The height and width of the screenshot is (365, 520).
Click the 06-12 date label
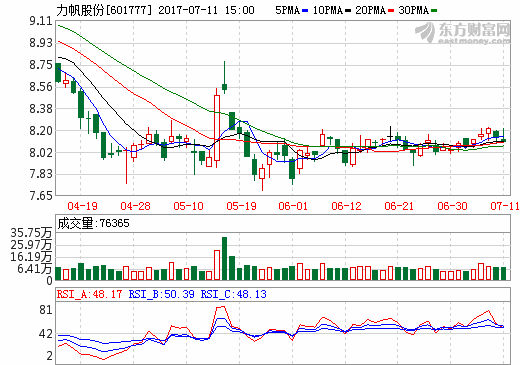click(x=346, y=206)
